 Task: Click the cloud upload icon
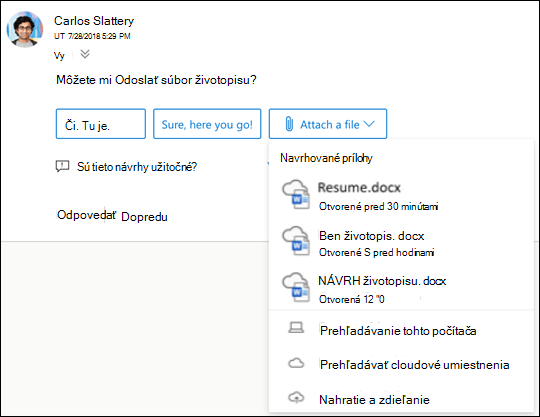296,398
